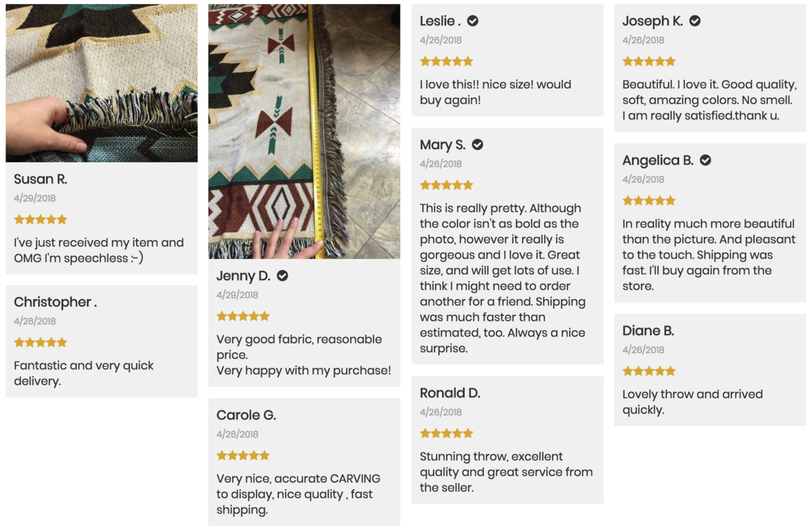This screenshot has width=812, height=531.
Task: Click star rating on Susan R.'s review
Action: (41, 220)
